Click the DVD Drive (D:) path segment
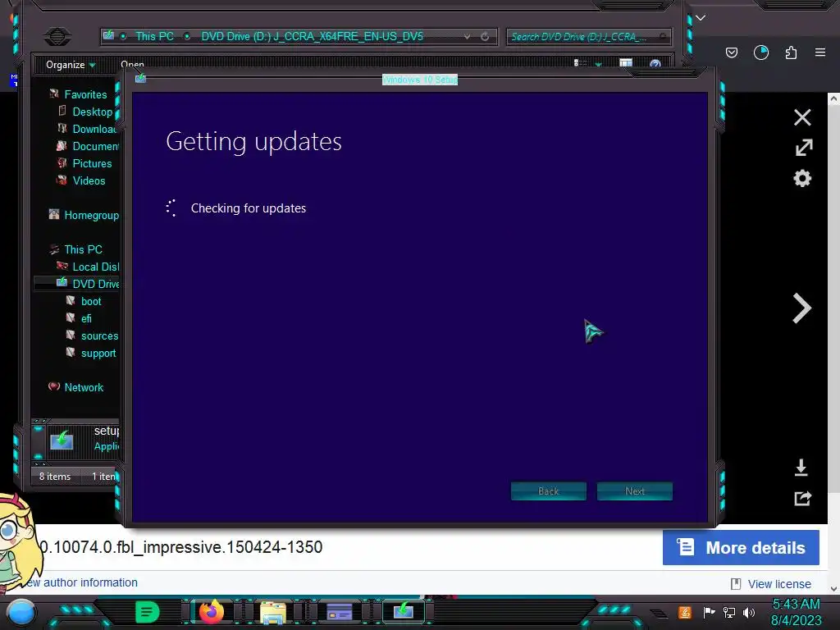 [x=312, y=36]
